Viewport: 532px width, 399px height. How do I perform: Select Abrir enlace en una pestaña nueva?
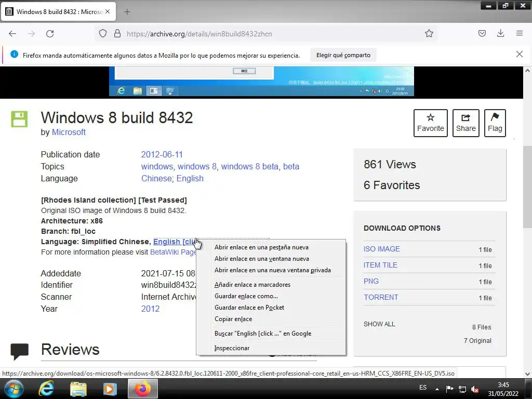pos(271,247)
